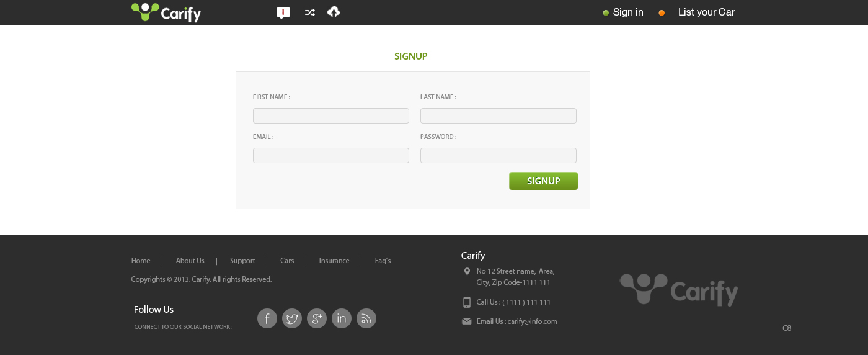Open the info speech-bubble icon
Screen dimensions: 868x355
coord(283,13)
